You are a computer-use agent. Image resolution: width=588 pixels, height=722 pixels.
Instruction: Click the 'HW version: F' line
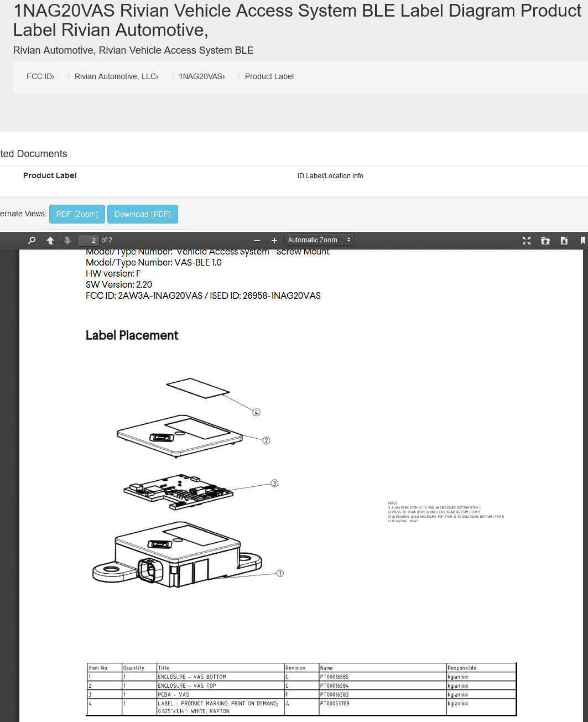(x=113, y=273)
